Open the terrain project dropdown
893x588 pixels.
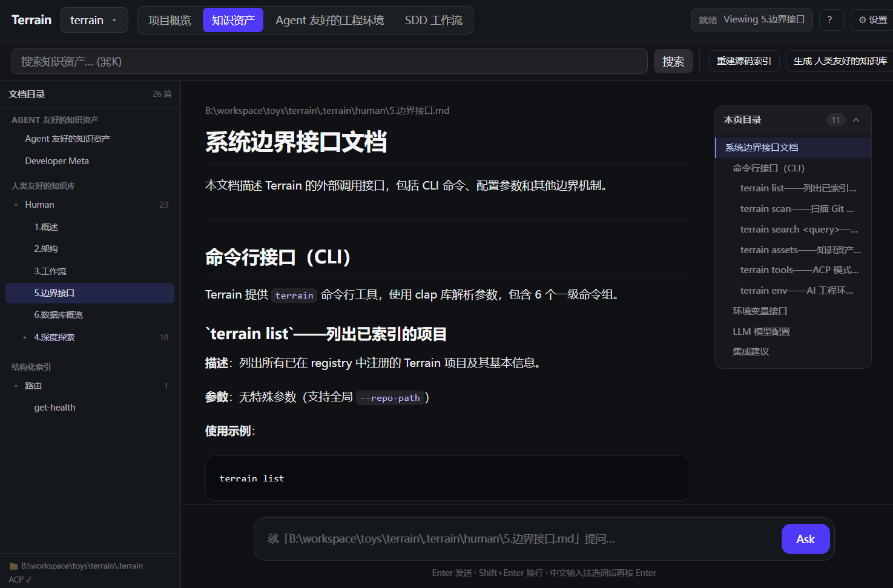(94, 20)
